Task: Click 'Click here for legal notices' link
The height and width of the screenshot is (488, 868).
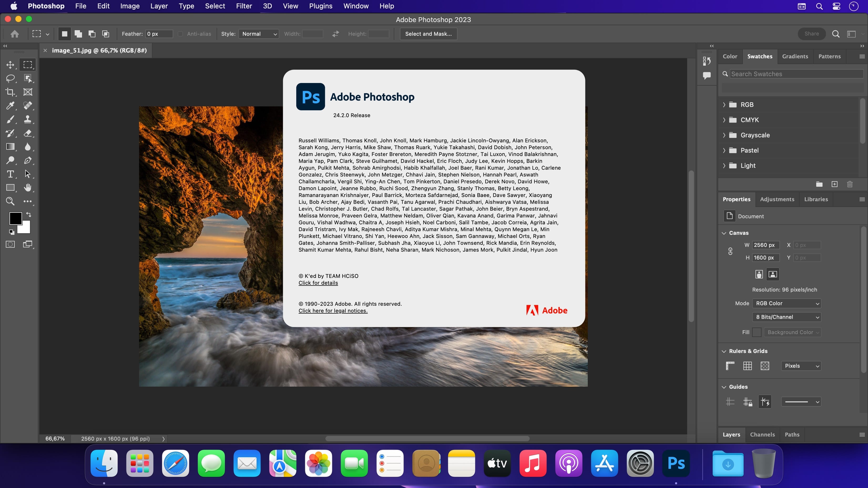Action: [333, 310]
